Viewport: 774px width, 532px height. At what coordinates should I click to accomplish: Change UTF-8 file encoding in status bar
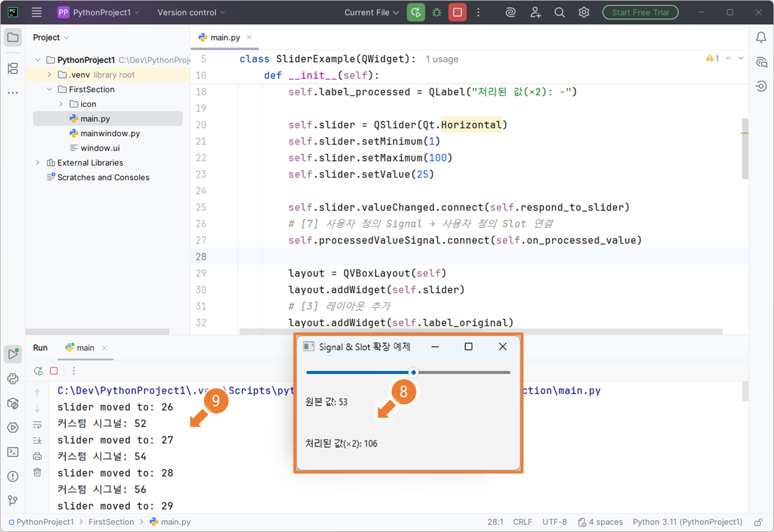554,522
